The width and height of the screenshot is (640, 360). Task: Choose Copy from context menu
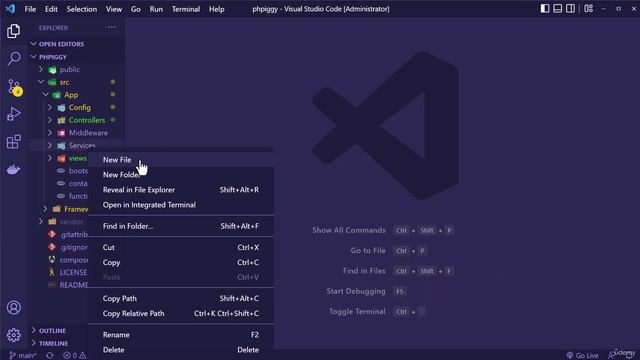181,262
